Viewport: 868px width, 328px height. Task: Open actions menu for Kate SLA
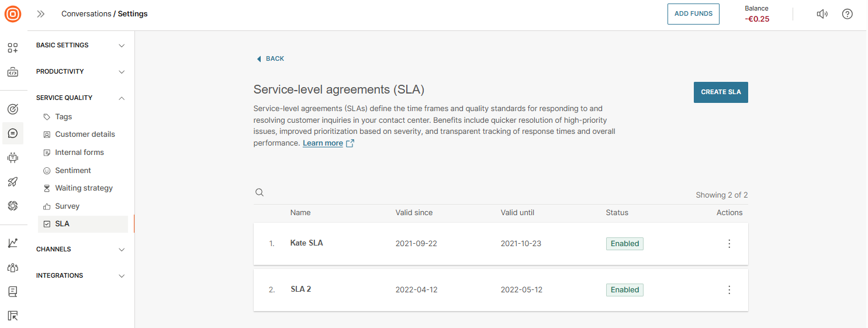point(729,244)
